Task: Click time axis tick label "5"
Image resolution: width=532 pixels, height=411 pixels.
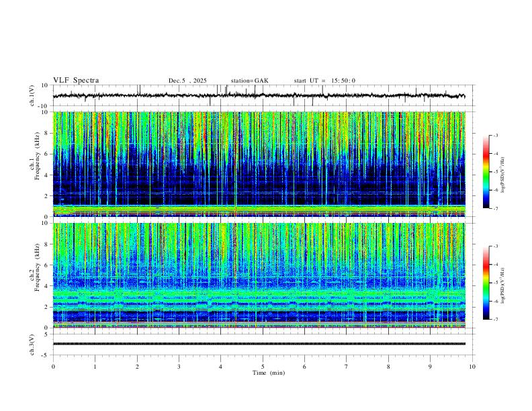Action: [x=263, y=367]
